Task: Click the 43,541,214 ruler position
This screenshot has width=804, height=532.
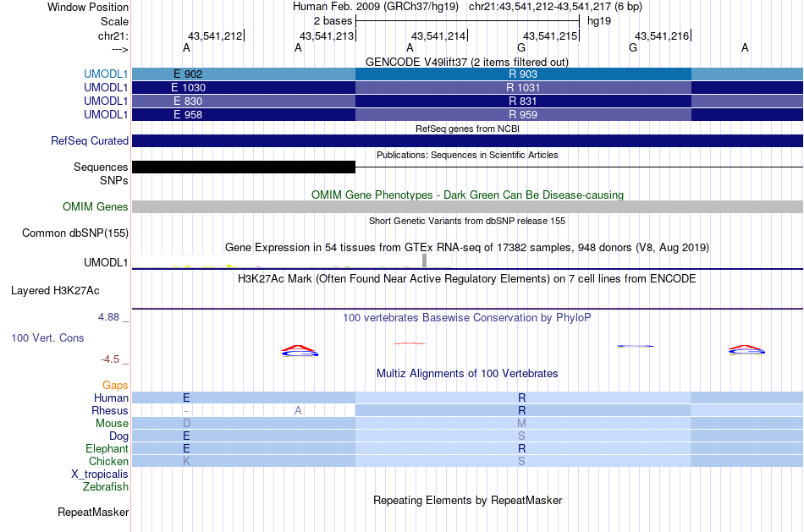Action: point(438,36)
